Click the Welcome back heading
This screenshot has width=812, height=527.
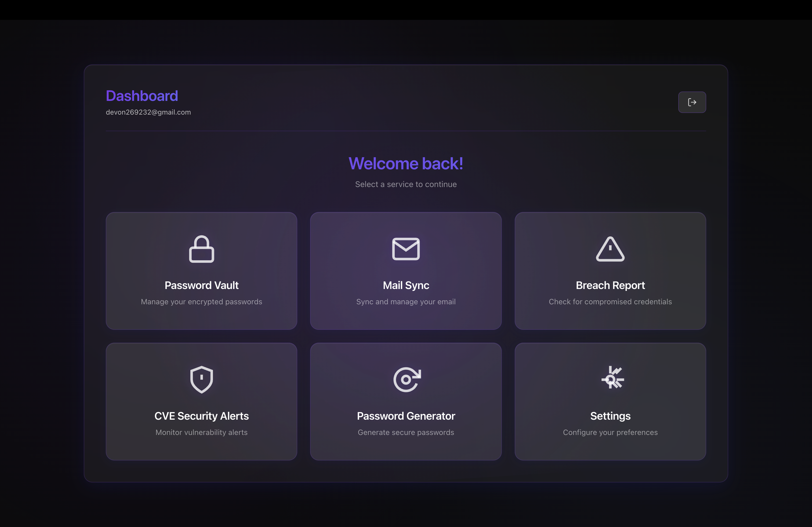406,164
